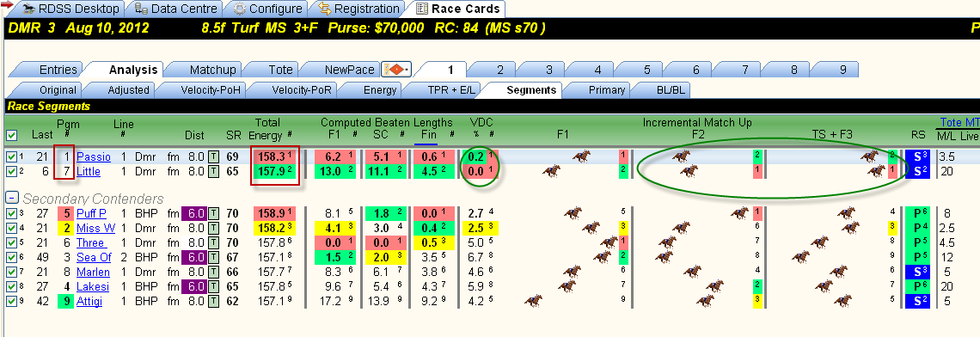The width and height of the screenshot is (980, 337).
Task: Click the S2 run style badge for Attigi
Action: tap(918, 302)
